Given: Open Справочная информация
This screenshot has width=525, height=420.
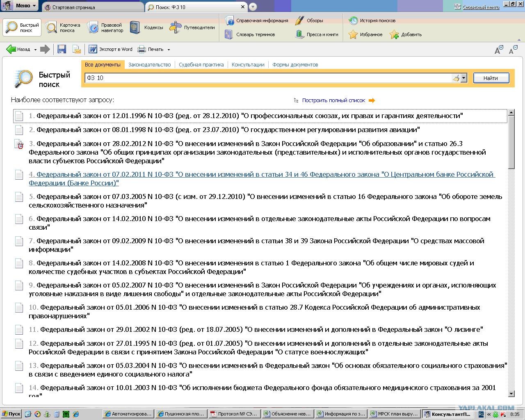Looking at the screenshot, I should point(256,21).
